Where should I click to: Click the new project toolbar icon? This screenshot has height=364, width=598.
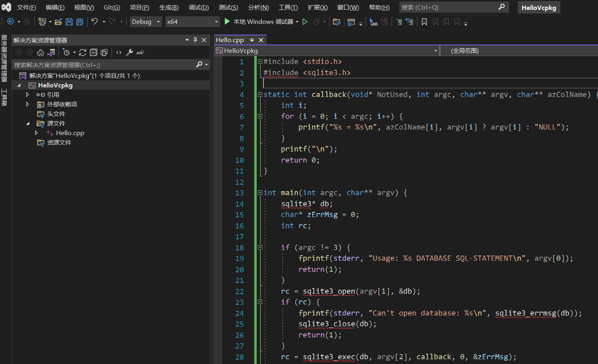(42, 22)
